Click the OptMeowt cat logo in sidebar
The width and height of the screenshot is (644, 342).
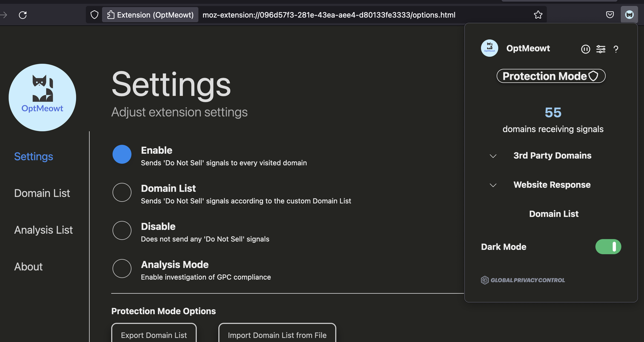pyautogui.click(x=42, y=97)
